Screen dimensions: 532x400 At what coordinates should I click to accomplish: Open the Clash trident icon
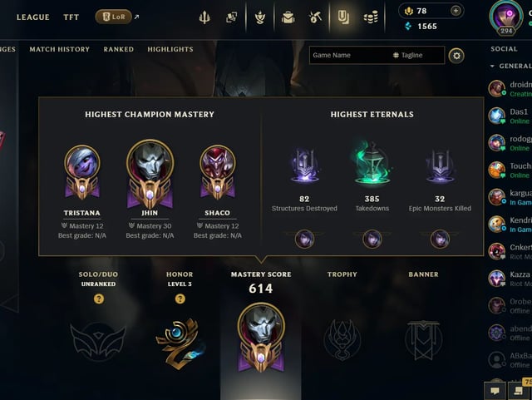[204, 17]
